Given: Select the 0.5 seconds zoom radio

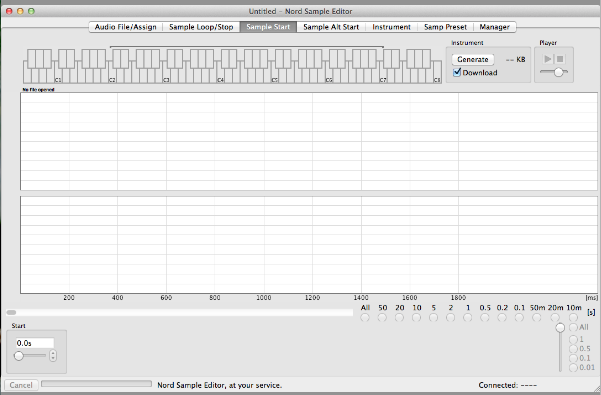Looking at the screenshot, I should 485,318.
